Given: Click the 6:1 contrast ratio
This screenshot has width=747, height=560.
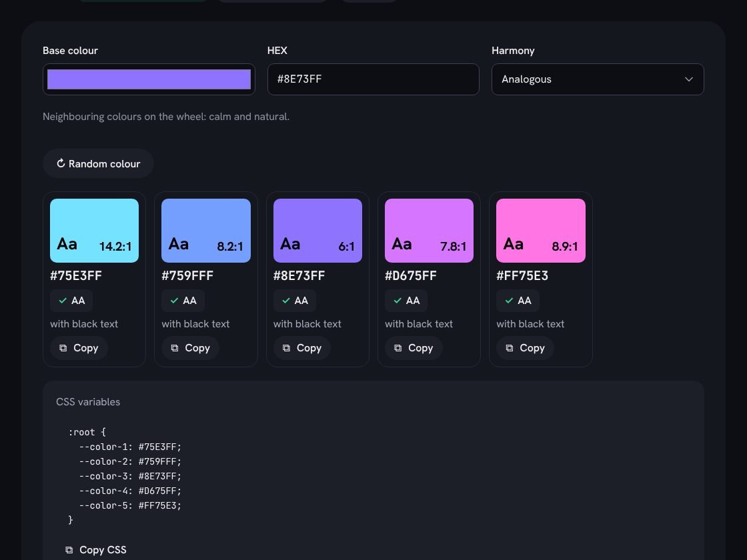Looking at the screenshot, I should point(347,247).
